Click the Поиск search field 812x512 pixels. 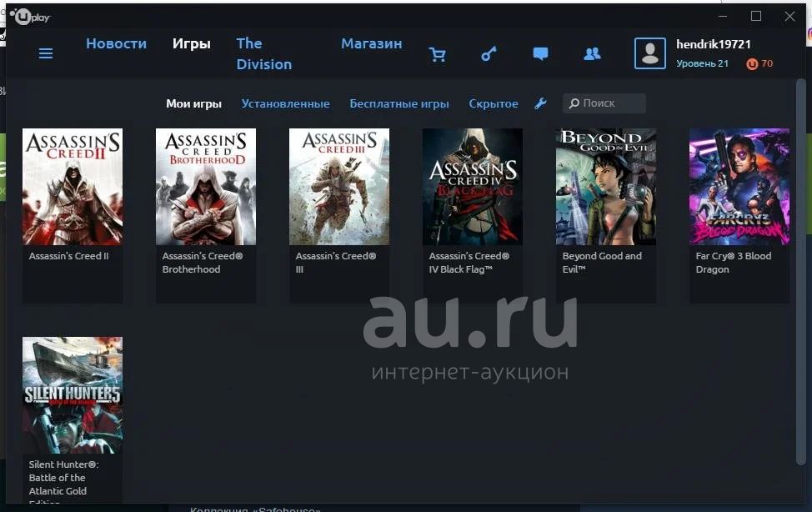[x=604, y=103]
